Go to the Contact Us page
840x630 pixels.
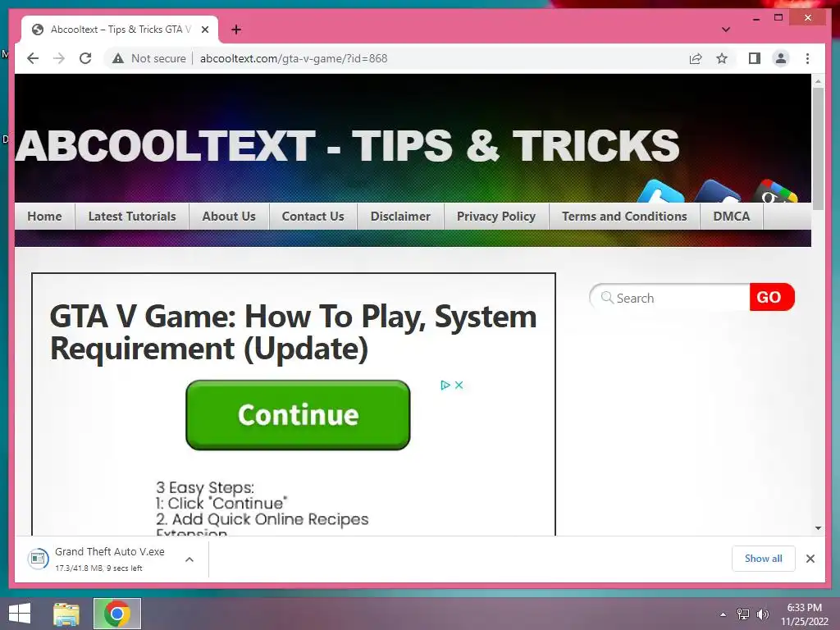[313, 217]
